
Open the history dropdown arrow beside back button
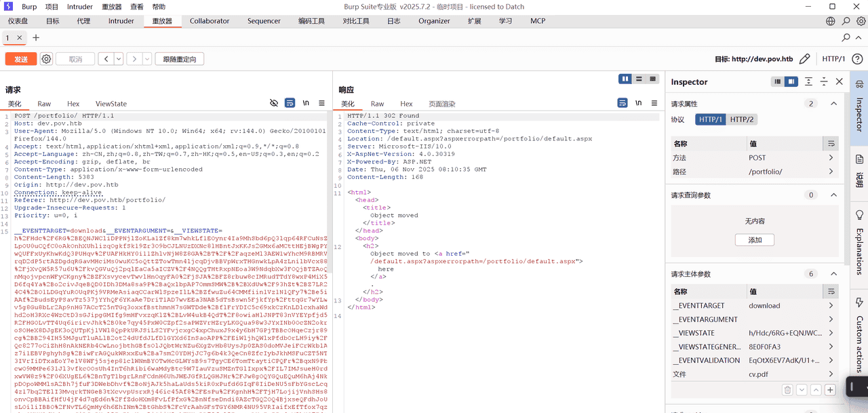point(119,59)
